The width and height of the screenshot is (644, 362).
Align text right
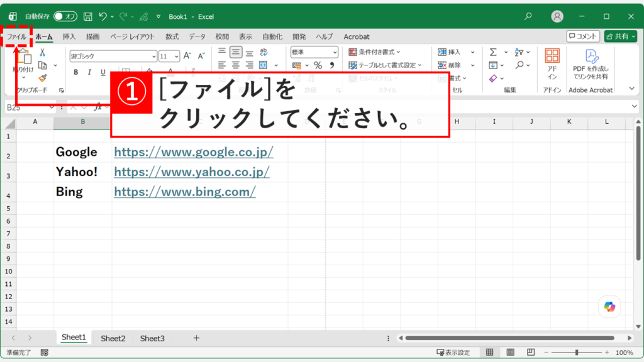click(x=249, y=65)
